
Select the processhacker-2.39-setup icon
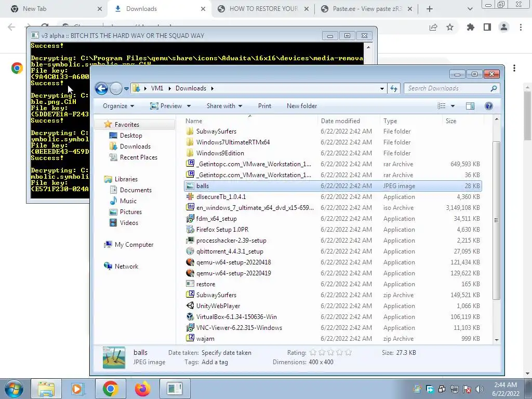tap(190, 240)
